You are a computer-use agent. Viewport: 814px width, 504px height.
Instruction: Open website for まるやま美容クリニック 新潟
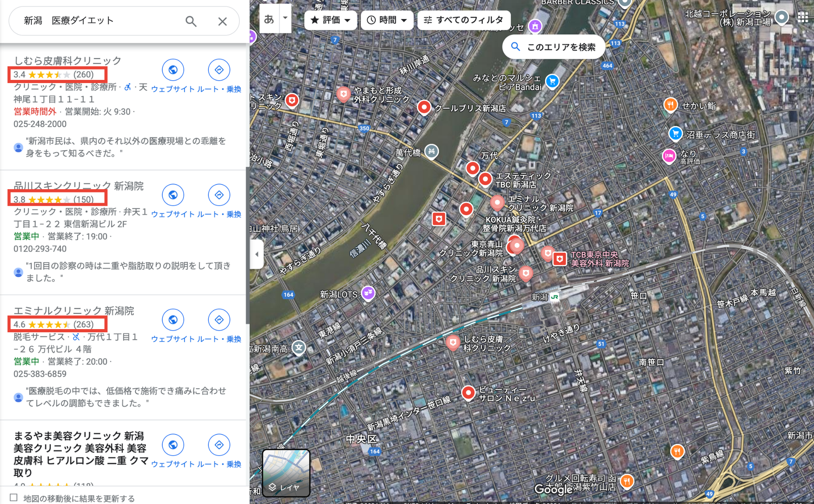(x=173, y=445)
